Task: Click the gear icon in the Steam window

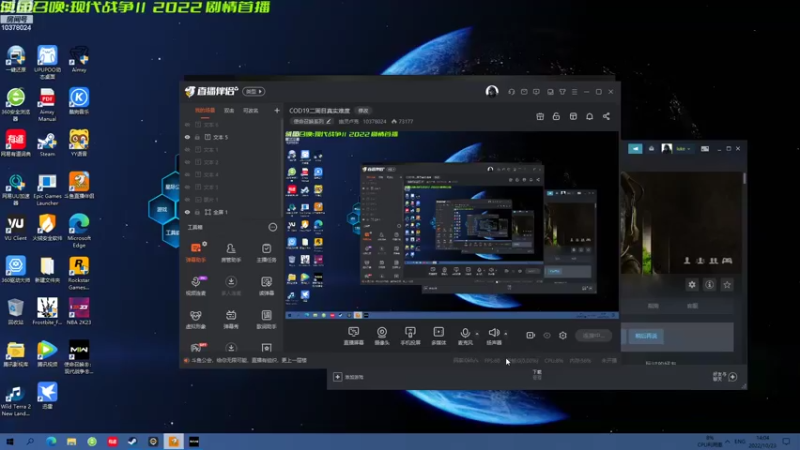Action: 692,285
